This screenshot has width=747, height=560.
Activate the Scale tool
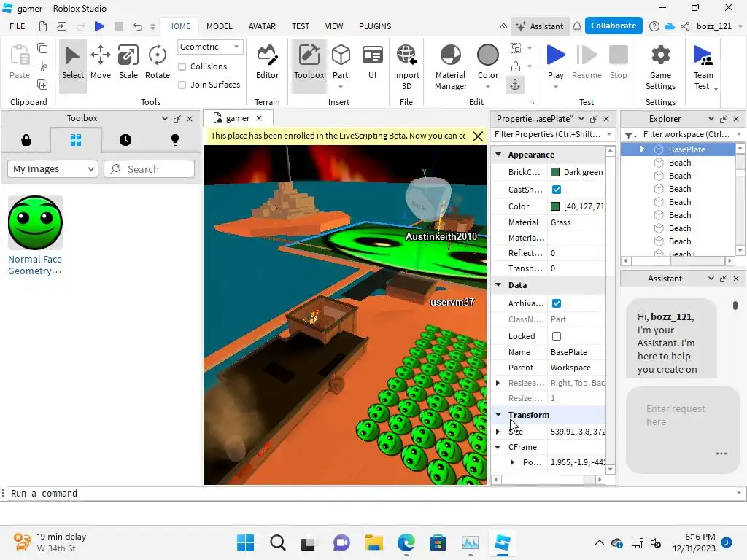click(128, 62)
